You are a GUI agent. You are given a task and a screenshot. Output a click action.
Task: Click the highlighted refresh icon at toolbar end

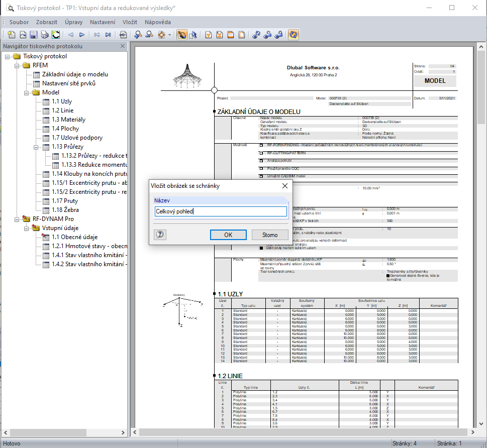click(294, 35)
